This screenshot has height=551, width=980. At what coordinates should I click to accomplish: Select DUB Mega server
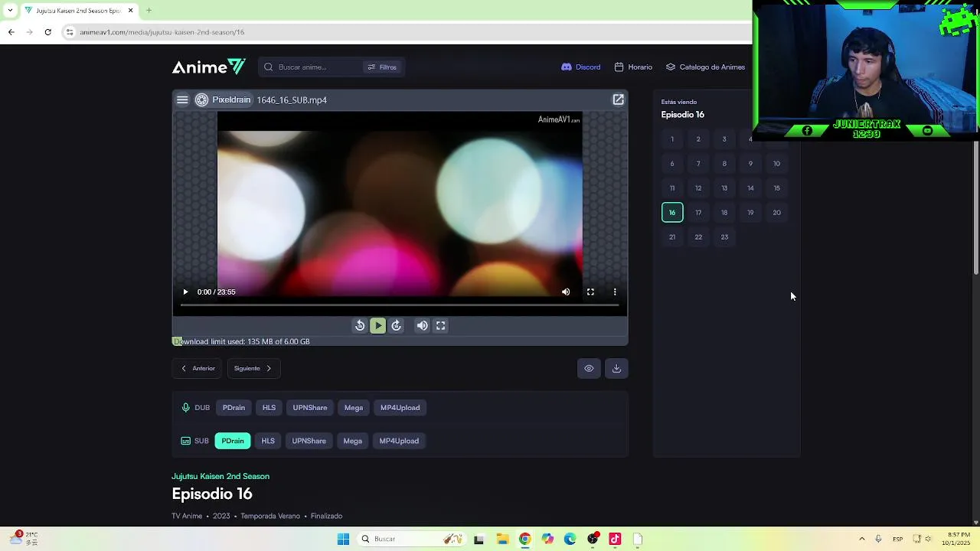pyautogui.click(x=354, y=408)
